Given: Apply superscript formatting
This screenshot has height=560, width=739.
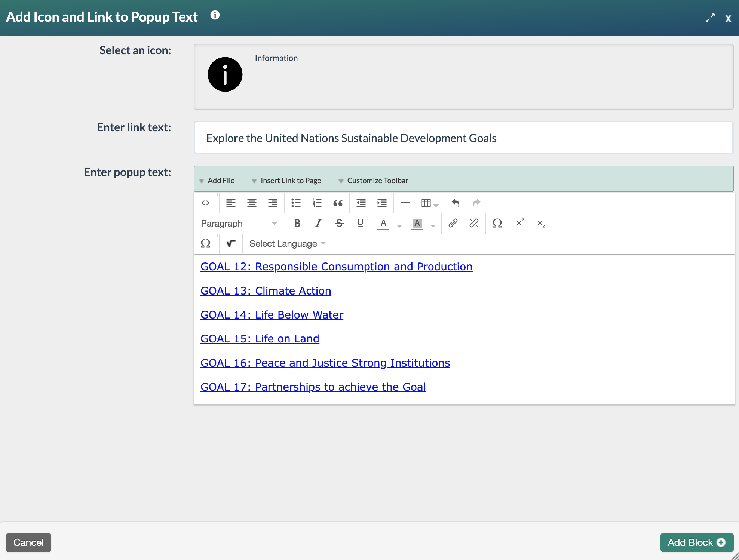Looking at the screenshot, I should point(520,223).
